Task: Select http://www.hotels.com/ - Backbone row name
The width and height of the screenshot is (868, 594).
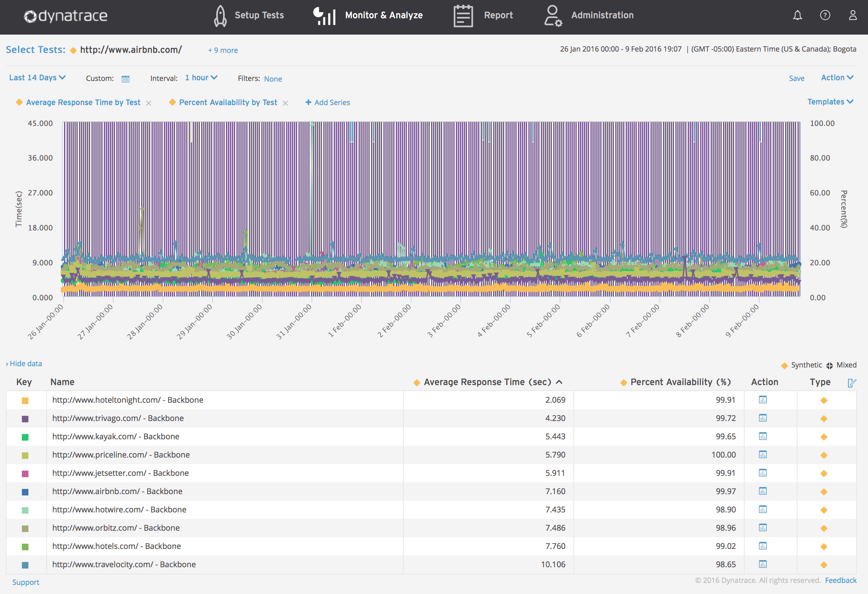Action: pos(117,546)
